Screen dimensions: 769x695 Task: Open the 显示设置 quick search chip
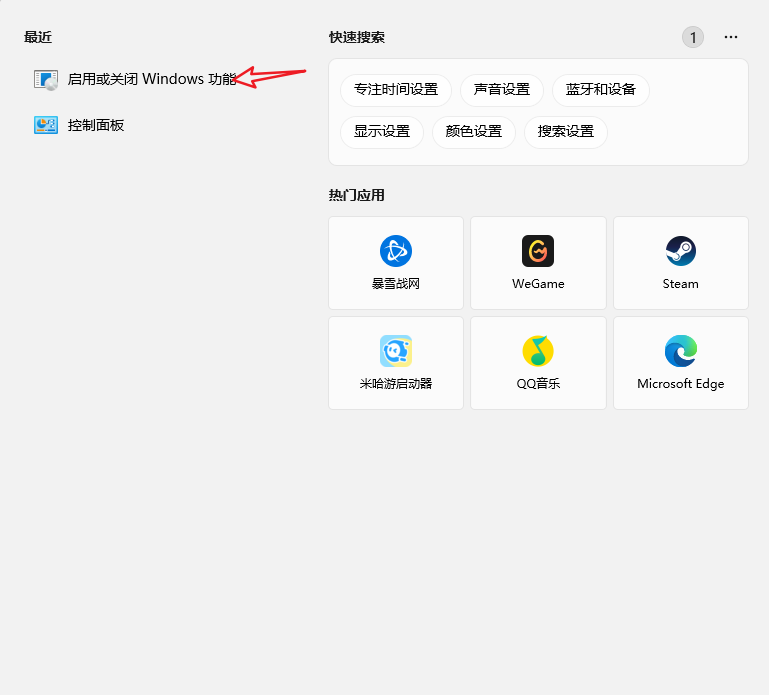point(382,132)
